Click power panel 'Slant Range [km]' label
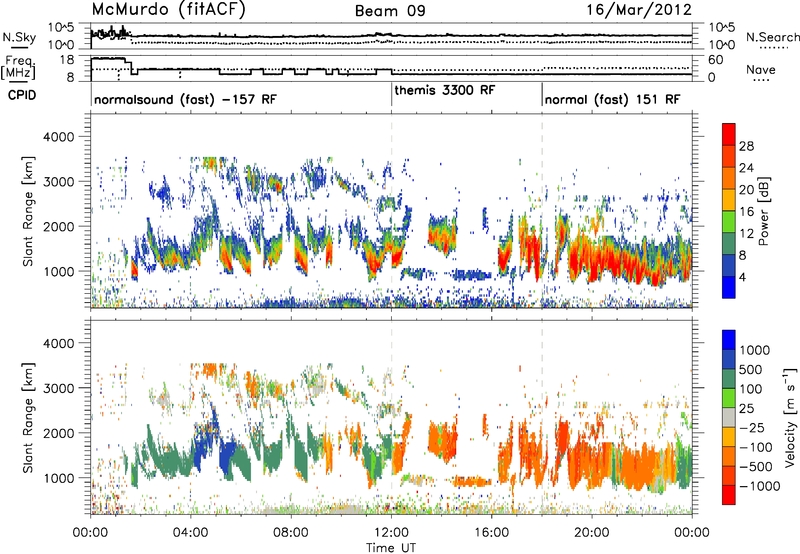 [x=28, y=211]
